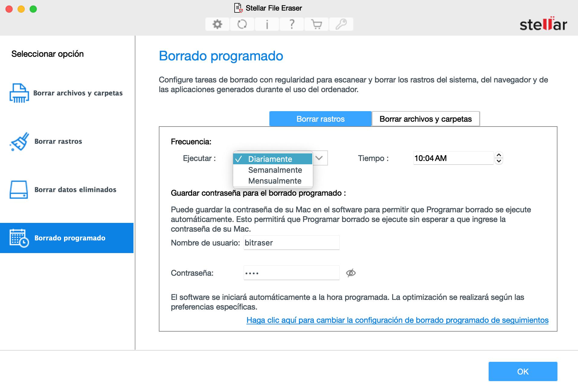
Task: Choose Semanalmente frequency option
Action: 273,170
